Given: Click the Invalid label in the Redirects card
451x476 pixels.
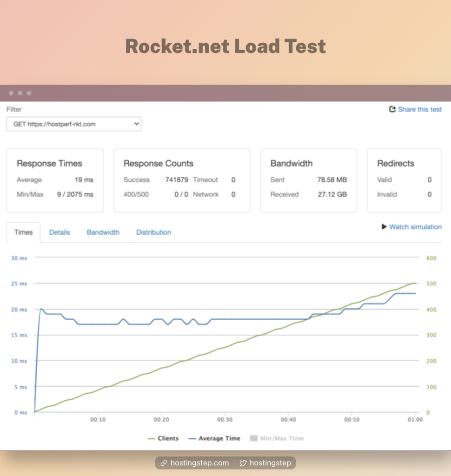Looking at the screenshot, I should coord(387,194).
